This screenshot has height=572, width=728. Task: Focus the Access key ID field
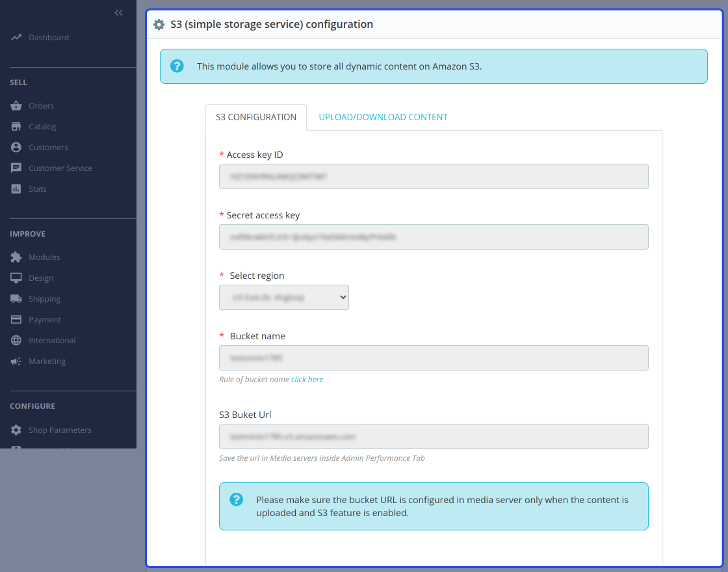[x=434, y=176]
